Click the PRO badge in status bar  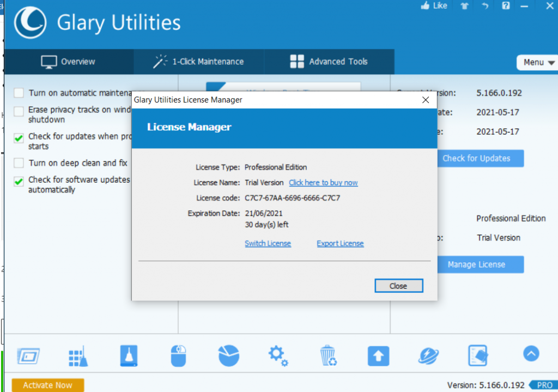543,385
